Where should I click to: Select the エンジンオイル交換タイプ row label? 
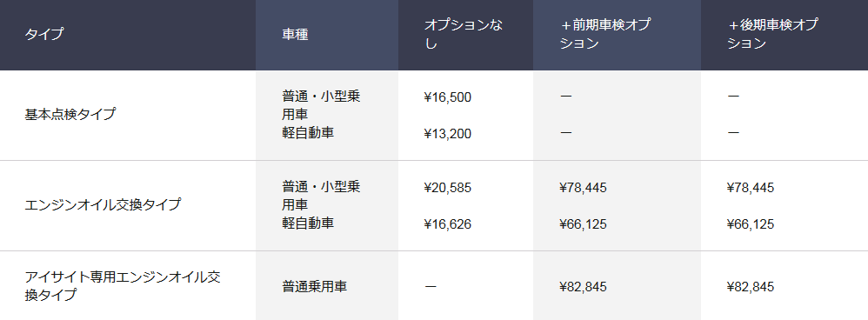(103, 205)
